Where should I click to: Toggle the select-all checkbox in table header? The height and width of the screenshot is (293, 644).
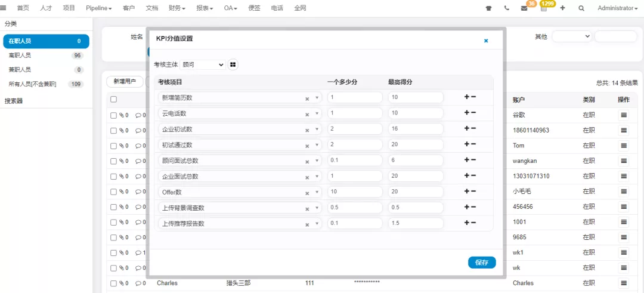click(114, 99)
